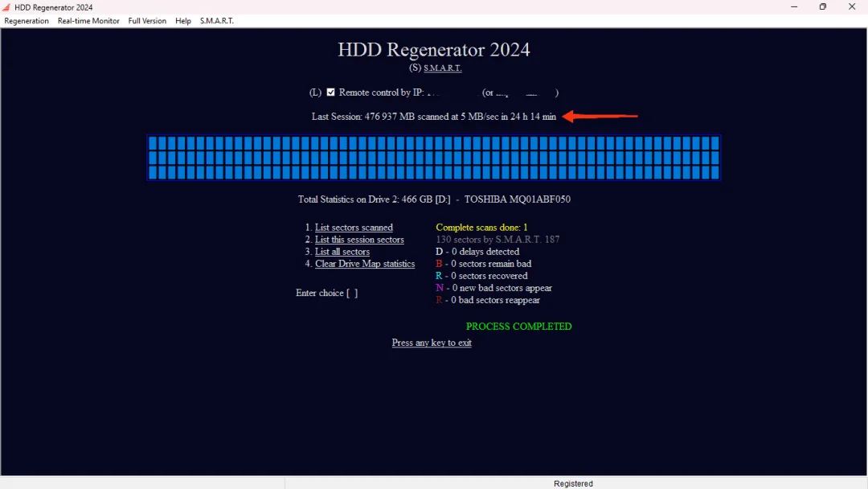Image resolution: width=868 pixels, height=489 pixels.
Task: Click the 130 sectors by S.M.A.R.T. 187 text
Action: pyautogui.click(x=497, y=240)
